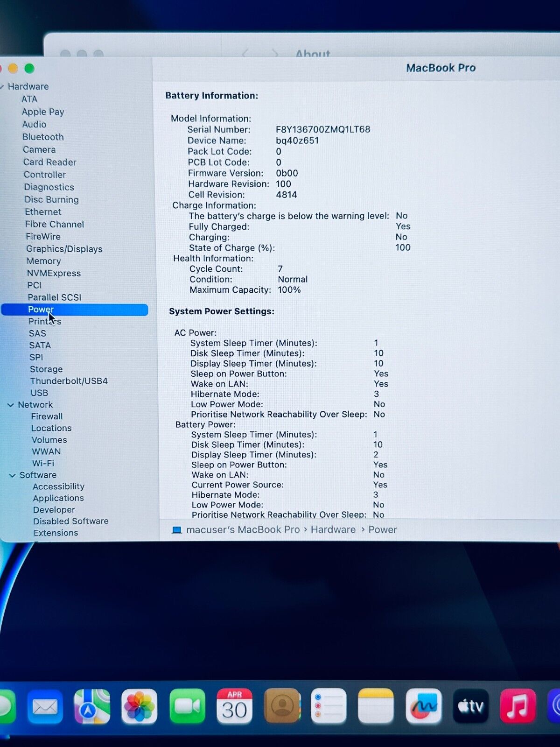The height and width of the screenshot is (747, 560).
Task: Select SAS in sidebar
Action: click(37, 333)
